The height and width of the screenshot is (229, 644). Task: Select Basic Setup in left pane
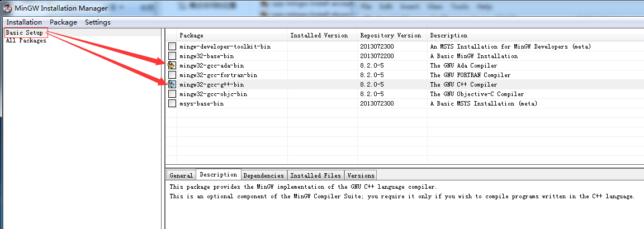click(24, 32)
